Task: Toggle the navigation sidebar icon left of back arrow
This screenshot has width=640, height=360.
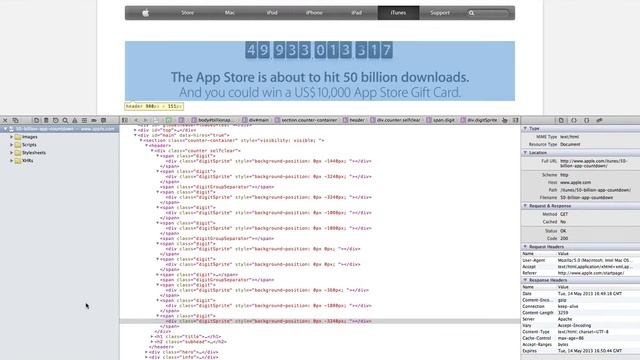Action: tap(125, 120)
